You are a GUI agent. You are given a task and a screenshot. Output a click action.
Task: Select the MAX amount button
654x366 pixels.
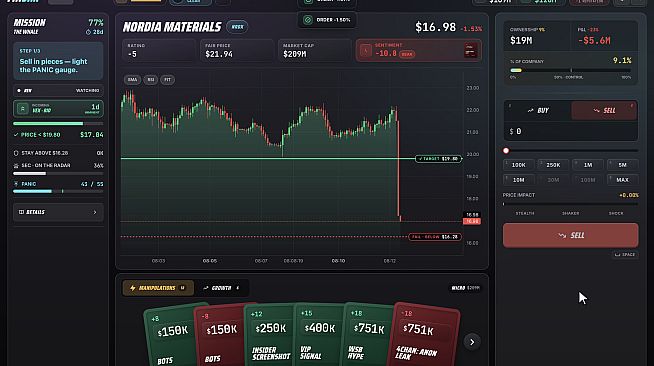(x=622, y=180)
